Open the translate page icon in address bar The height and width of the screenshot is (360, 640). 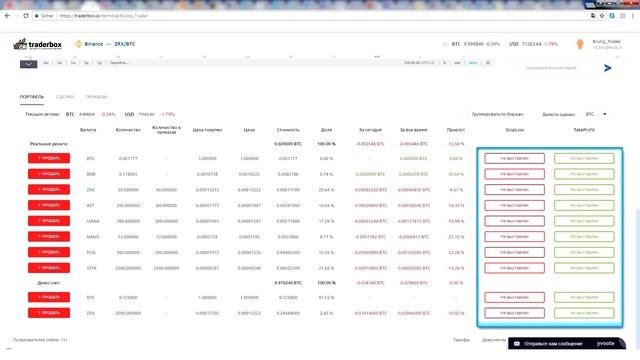coord(593,16)
